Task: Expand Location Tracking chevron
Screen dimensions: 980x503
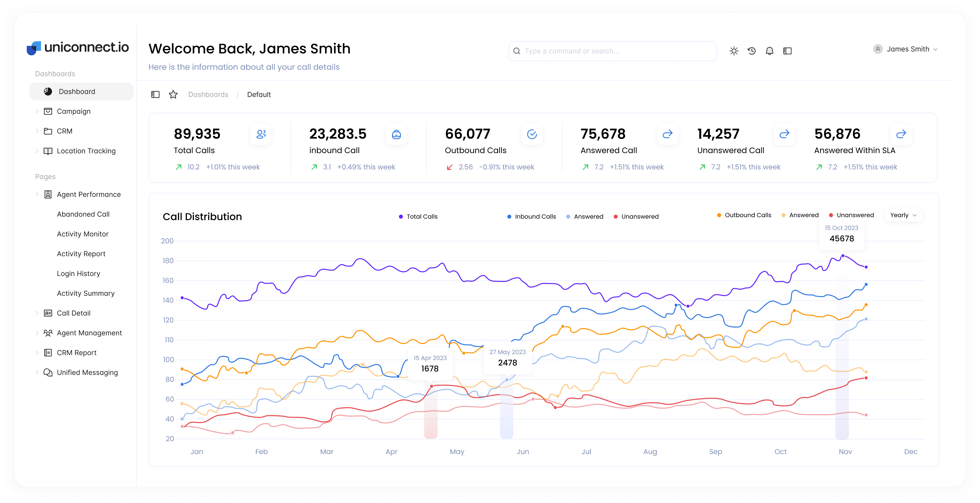Action: pyautogui.click(x=37, y=151)
